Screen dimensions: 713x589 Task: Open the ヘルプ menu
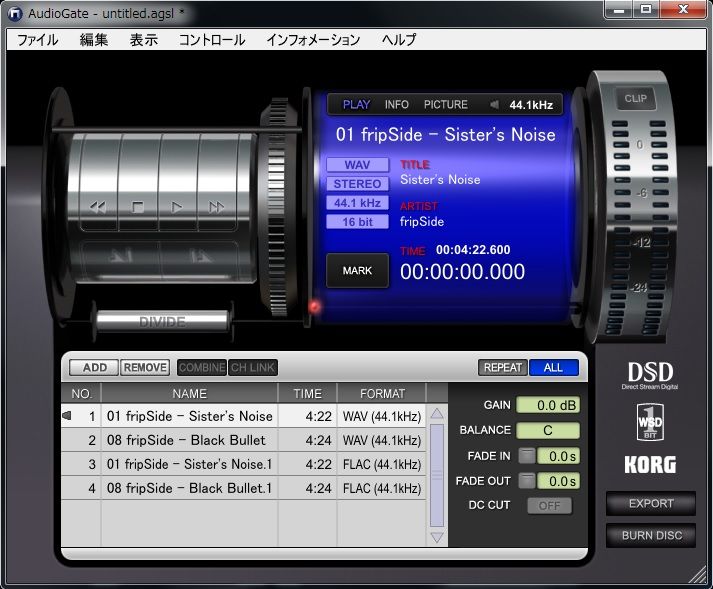coord(399,40)
